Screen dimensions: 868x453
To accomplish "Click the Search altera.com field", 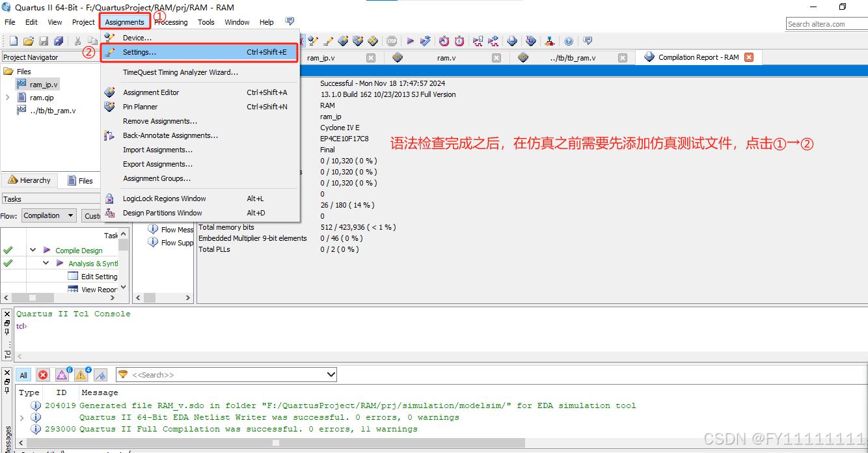I will pyautogui.click(x=826, y=24).
